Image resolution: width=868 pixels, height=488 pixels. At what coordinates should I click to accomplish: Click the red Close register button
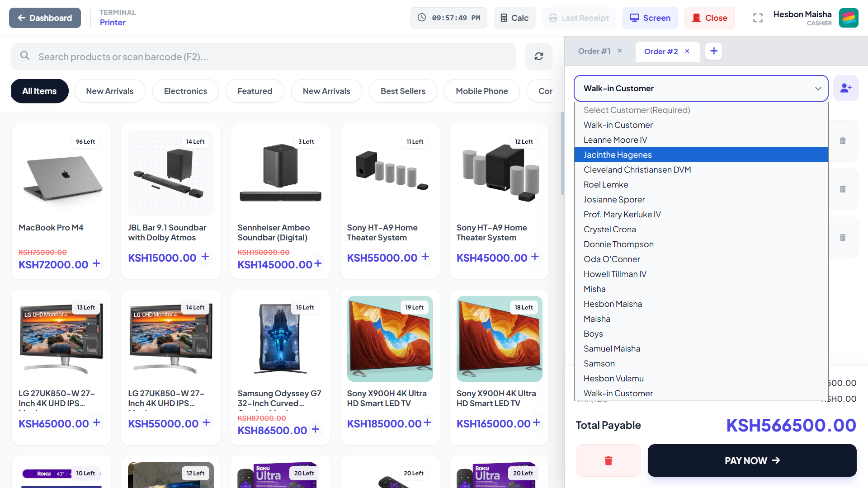pos(709,18)
